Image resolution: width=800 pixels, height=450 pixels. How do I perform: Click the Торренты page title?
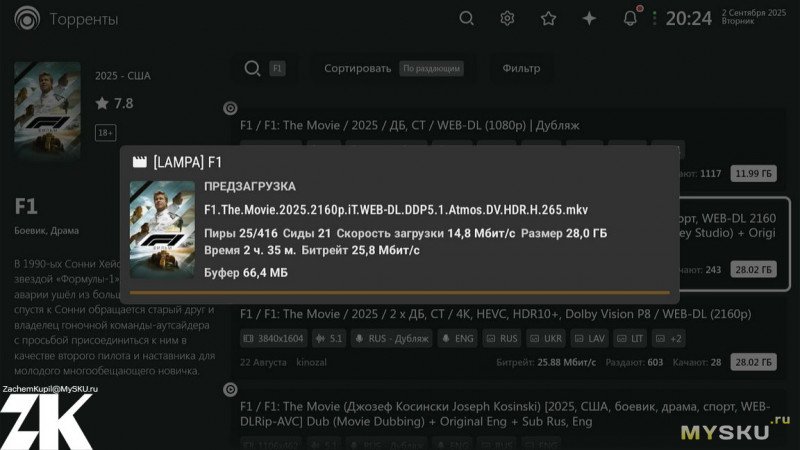[x=84, y=19]
